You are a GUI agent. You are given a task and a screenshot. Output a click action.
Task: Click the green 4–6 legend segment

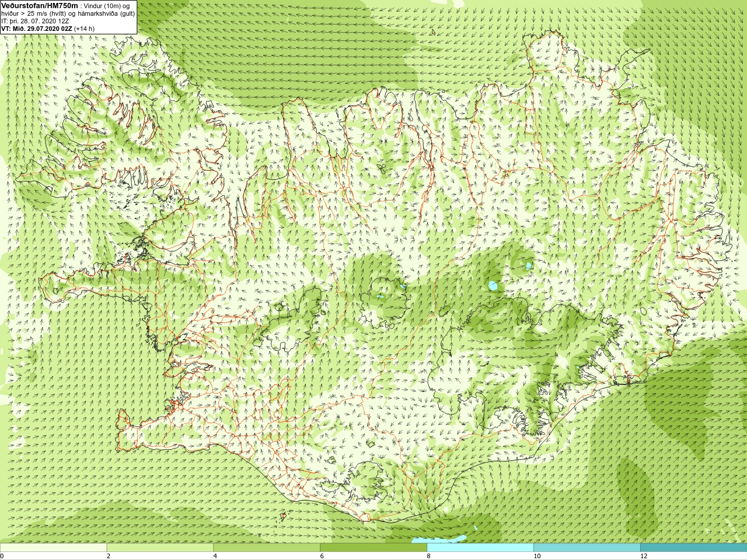coord(267,548)
